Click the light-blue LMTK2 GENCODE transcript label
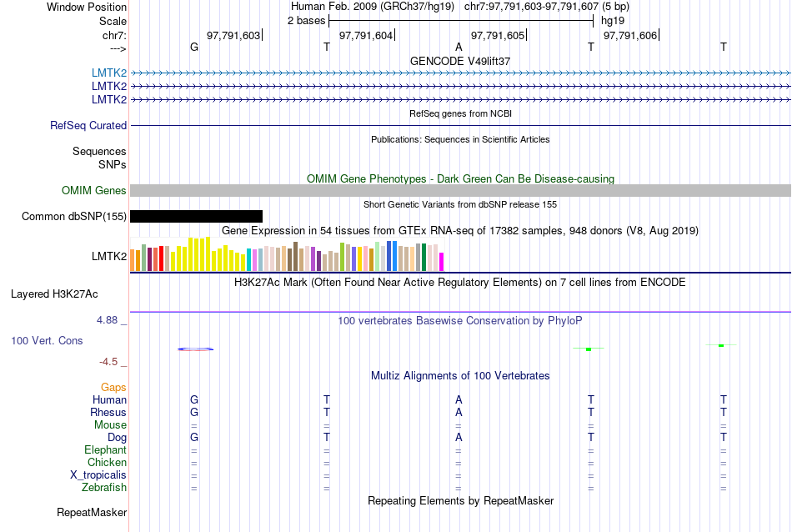792x532 pixels. pyautogui.click(x=109, y=73)
